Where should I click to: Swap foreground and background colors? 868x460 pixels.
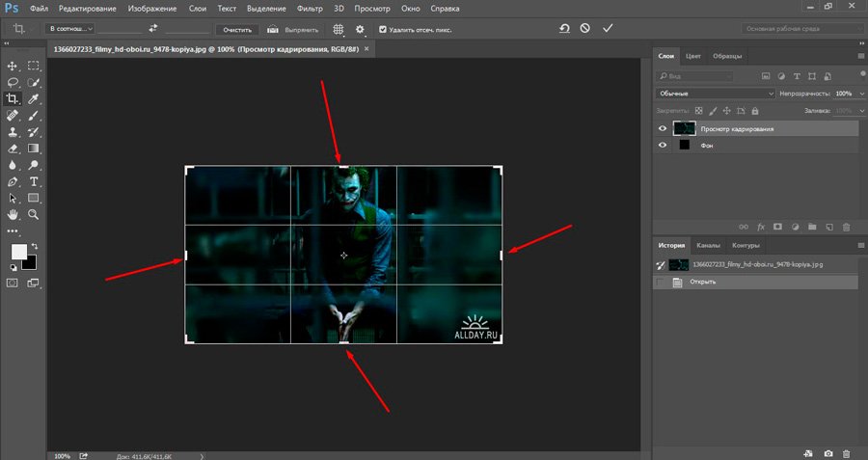pyautogui.click(x=35, y=246)
